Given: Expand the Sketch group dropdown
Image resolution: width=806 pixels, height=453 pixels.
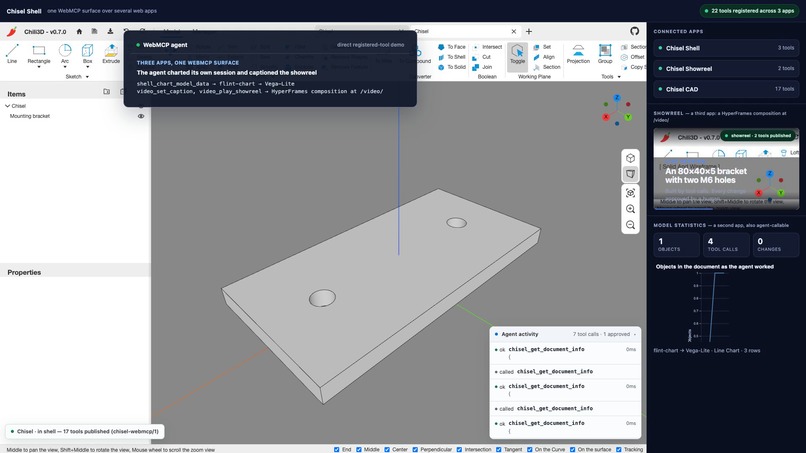Looking at the screenshot, I should pos(87,77).
